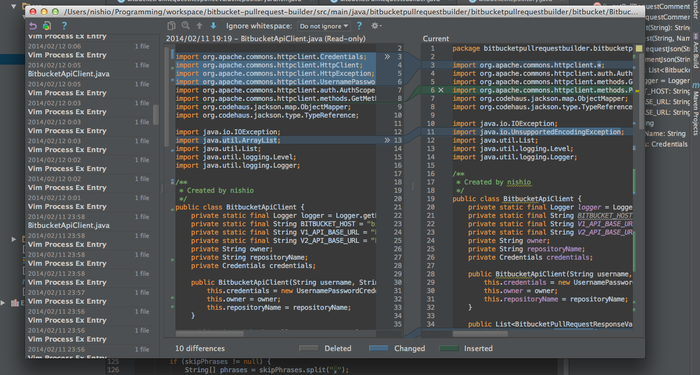Apply change using arrows at line 3
This screenshot has width=700, height=375.
387,57
